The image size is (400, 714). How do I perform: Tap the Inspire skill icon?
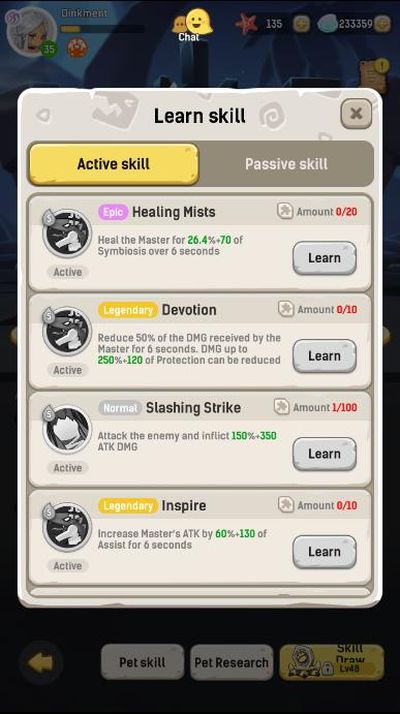[x=67, y=527]
